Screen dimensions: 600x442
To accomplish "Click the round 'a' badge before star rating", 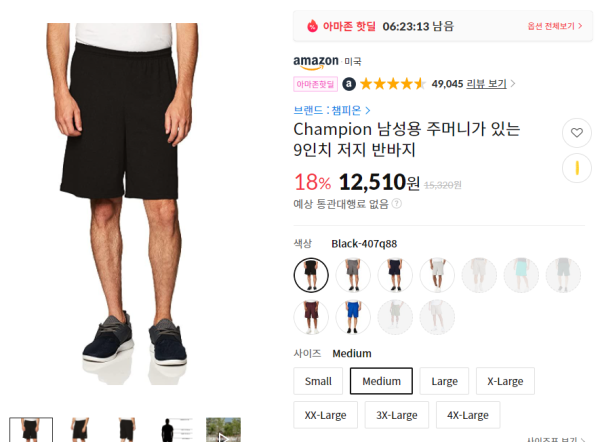I will coord(349,84).
